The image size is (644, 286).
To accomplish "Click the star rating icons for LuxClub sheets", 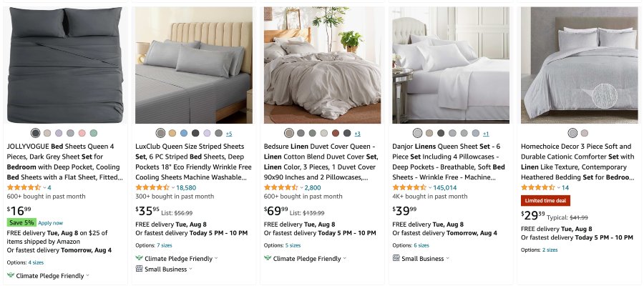I will tap(152, 187).
